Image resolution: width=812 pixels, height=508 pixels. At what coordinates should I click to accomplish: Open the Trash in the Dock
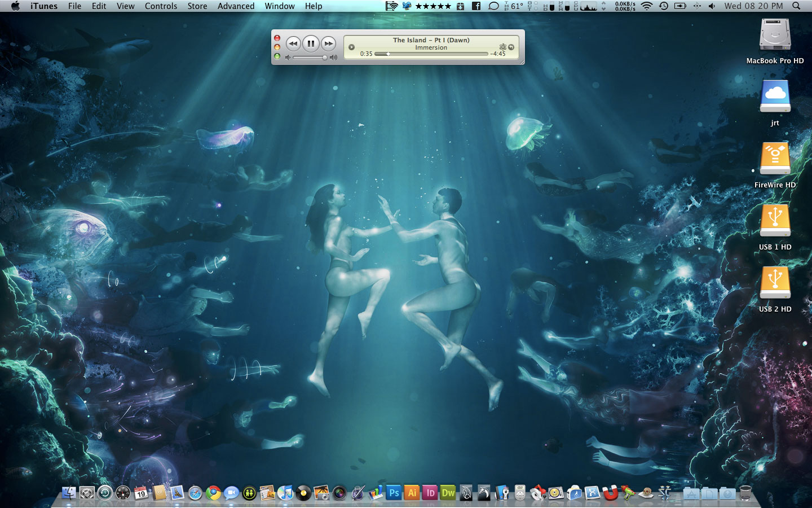tap(745, 493)
